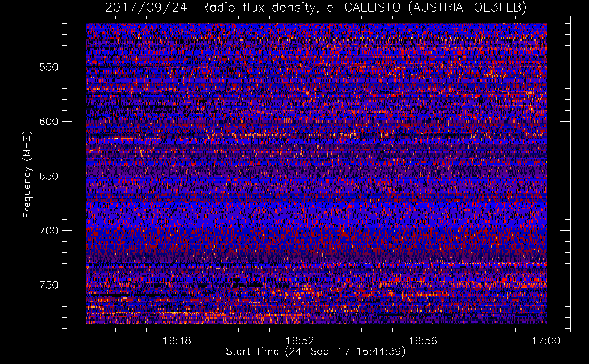
Task: Click the "750" frequency tick label
Action: 49,285
